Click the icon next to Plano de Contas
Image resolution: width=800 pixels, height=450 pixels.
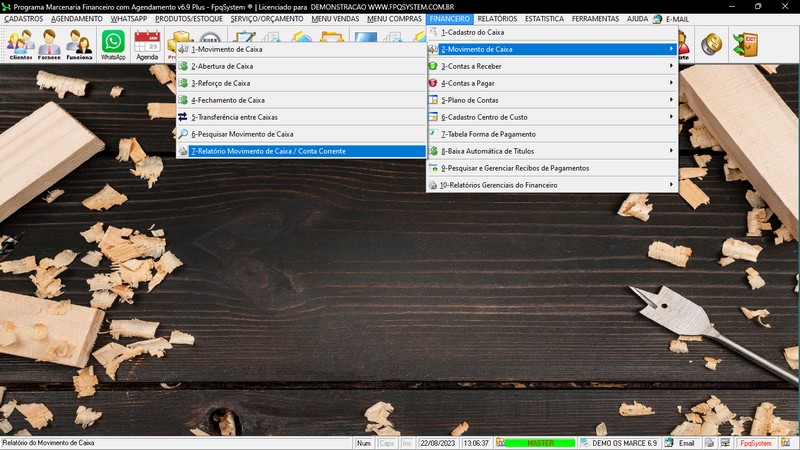click(433, 100)
